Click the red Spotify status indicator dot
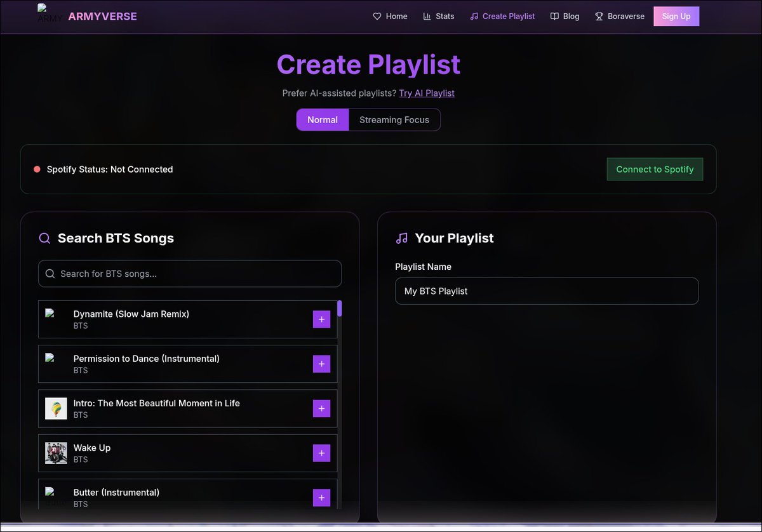 37,170
